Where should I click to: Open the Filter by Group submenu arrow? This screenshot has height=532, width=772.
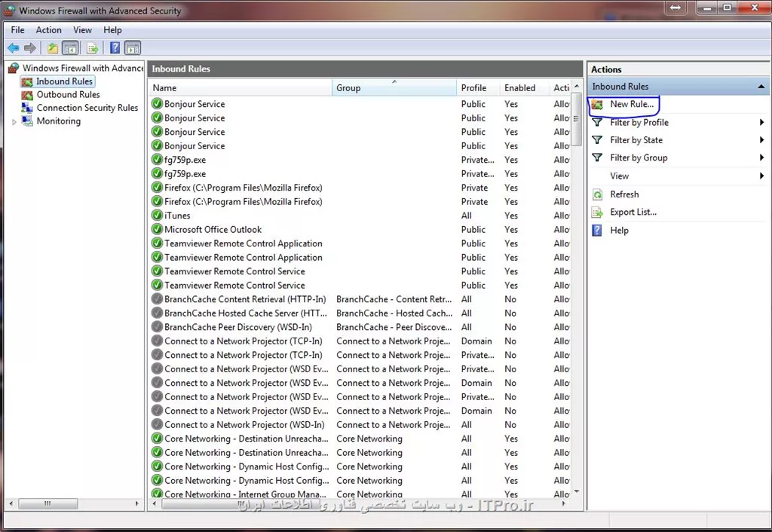pos(761,157)
